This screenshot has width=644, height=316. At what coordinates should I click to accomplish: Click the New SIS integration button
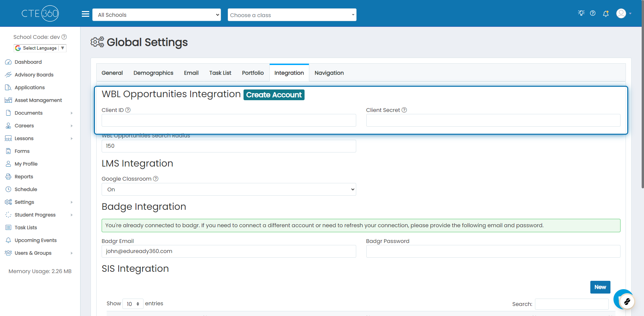point(600,287)
